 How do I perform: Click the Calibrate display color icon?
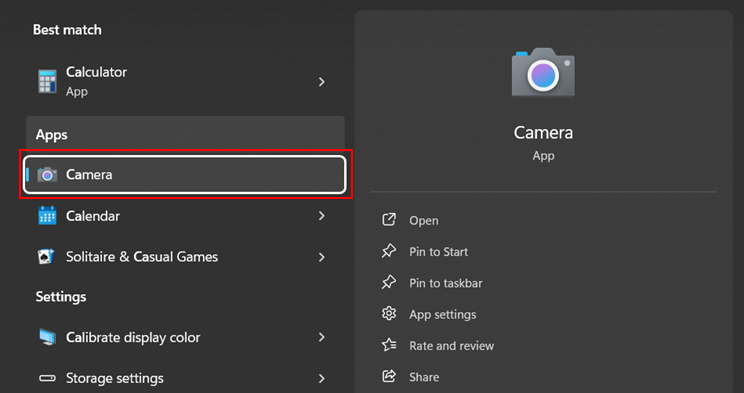[47, 337]
